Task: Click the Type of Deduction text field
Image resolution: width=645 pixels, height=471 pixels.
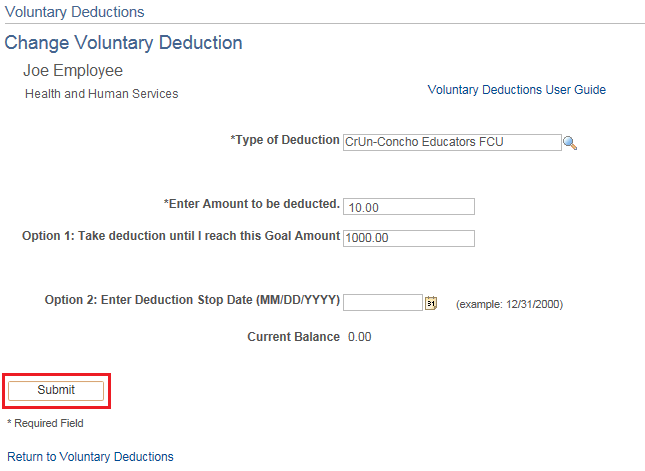Action: [451, 142]
